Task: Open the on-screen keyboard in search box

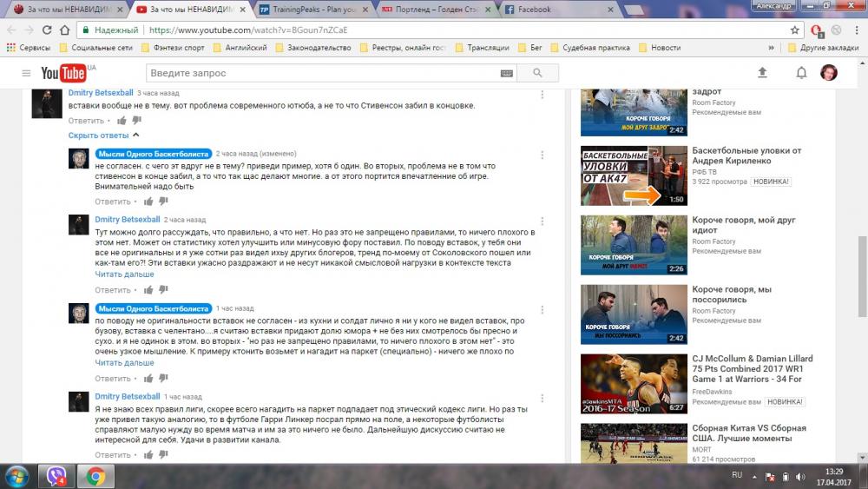Action: [506, 73]
